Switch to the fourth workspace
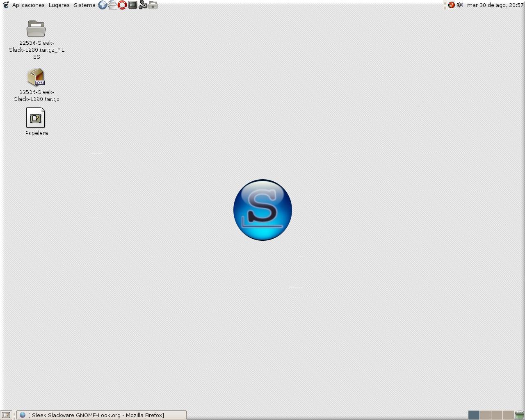This screenshot has height=420, width=525. [x=508, y=415]
